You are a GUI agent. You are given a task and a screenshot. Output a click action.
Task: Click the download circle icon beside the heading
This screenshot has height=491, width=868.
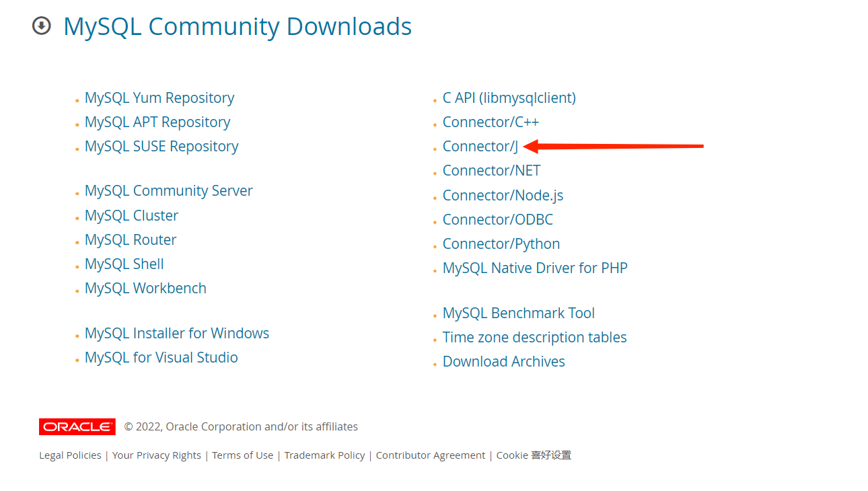tap(42, 26)
